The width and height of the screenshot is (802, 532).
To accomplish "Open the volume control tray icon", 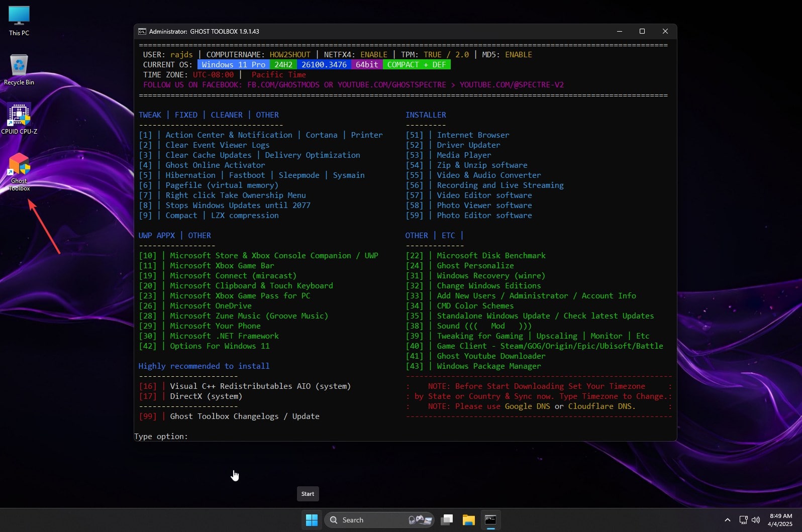I will coord(756,520).
